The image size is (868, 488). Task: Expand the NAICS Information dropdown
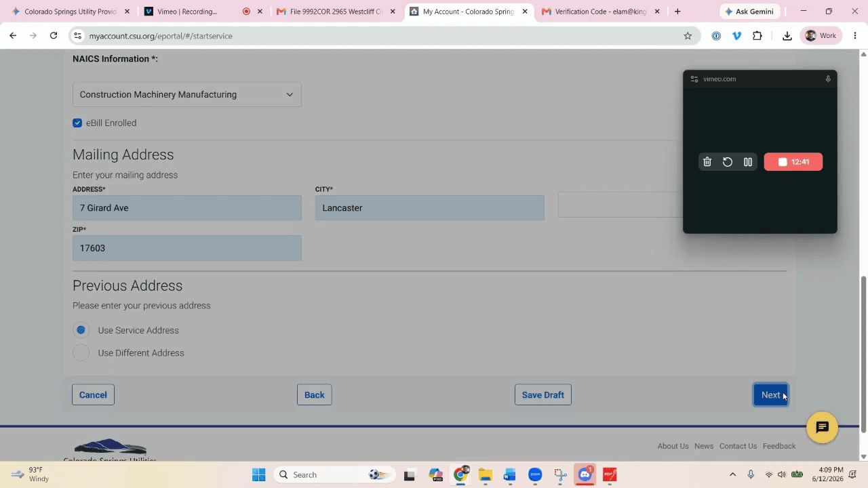pos(187,94)
